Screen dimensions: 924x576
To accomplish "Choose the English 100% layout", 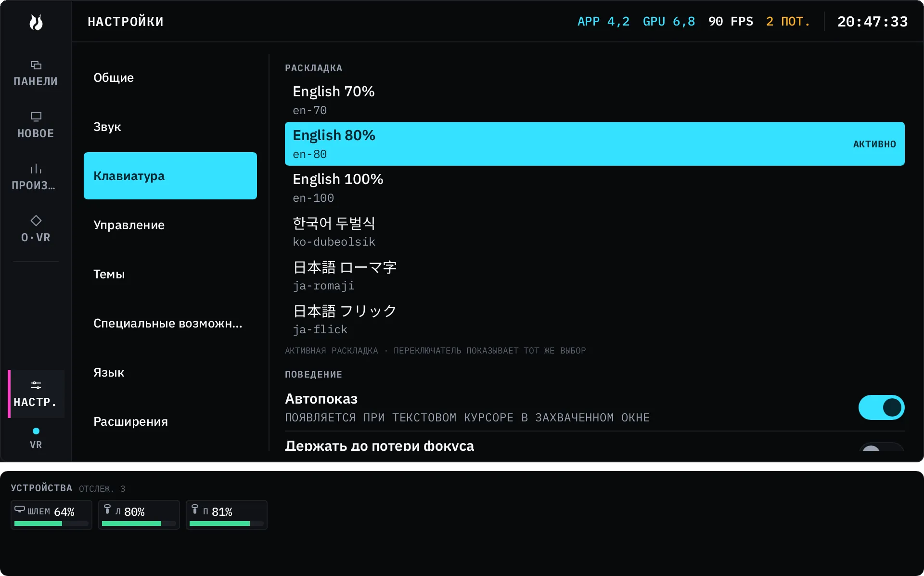I will point(595,188).
